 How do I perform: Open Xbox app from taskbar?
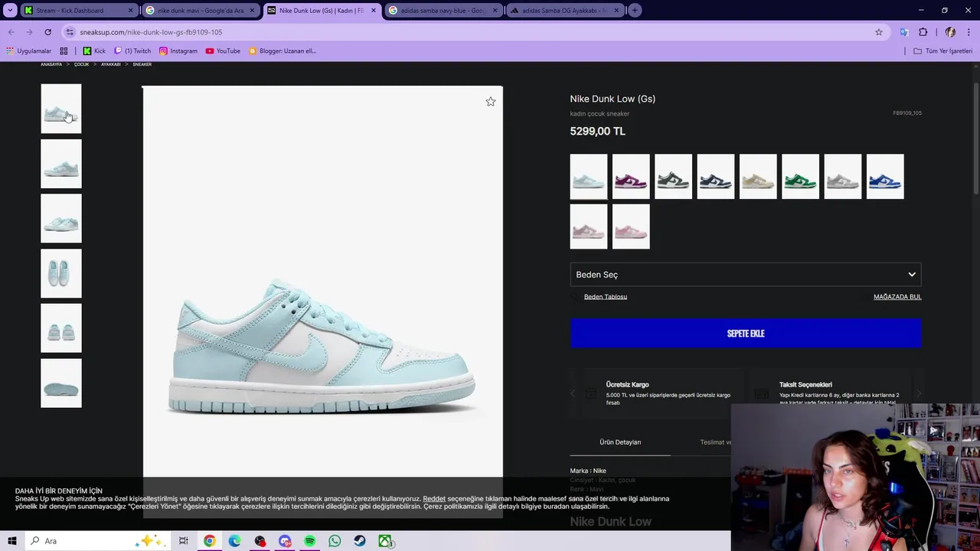(x=385, y=541)
